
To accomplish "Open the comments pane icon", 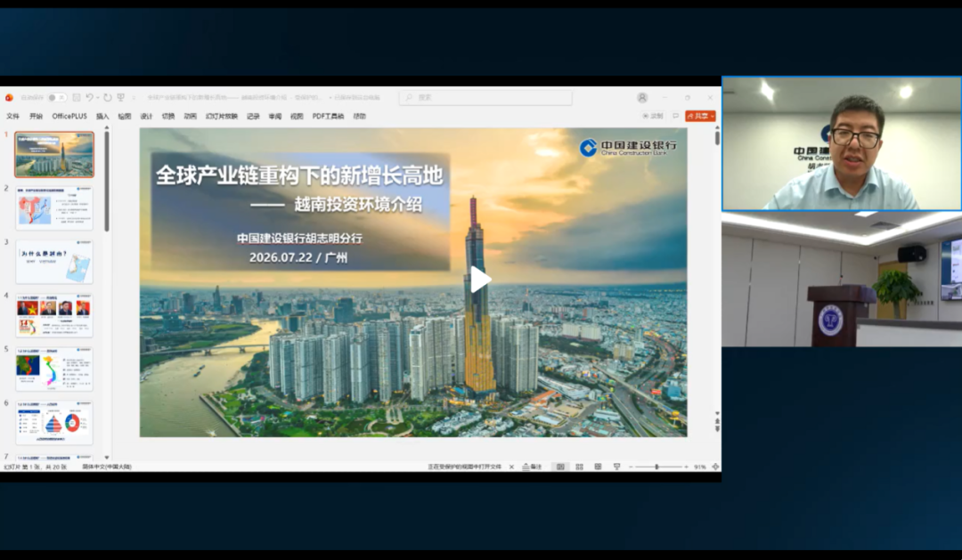I will coord(675,116).
